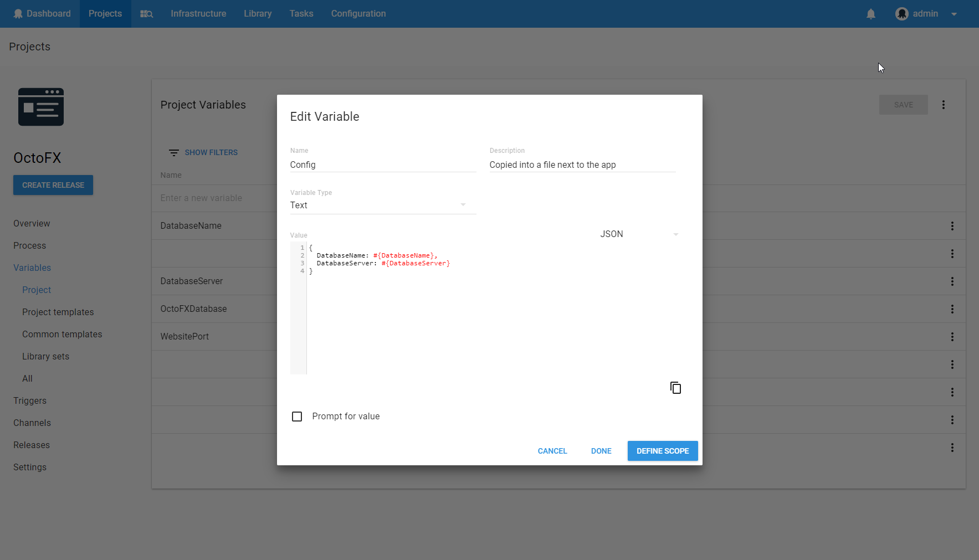Enable the Prompt for value checkbox
The width and height of the screenshot is (979, 560).
(x=297, y=416)
